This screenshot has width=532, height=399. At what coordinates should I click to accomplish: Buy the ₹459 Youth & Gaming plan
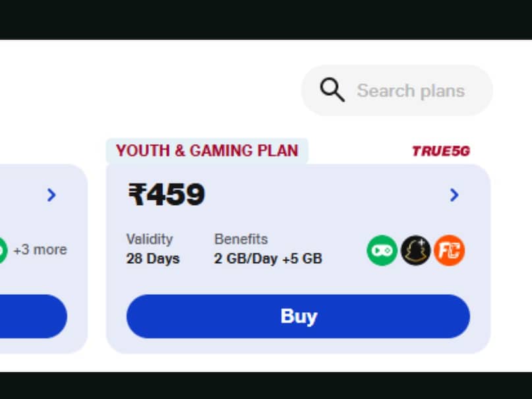(298, 317)
